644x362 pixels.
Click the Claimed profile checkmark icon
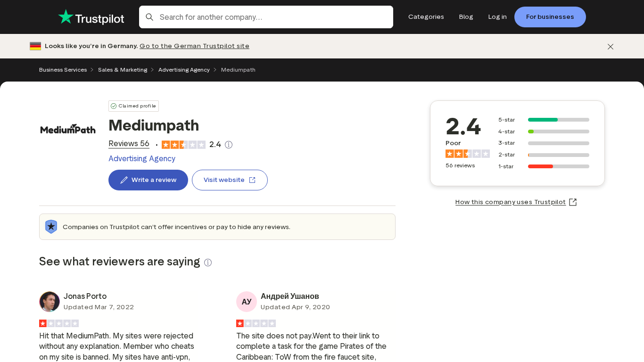pyautogui.click(x=114, y=106)
